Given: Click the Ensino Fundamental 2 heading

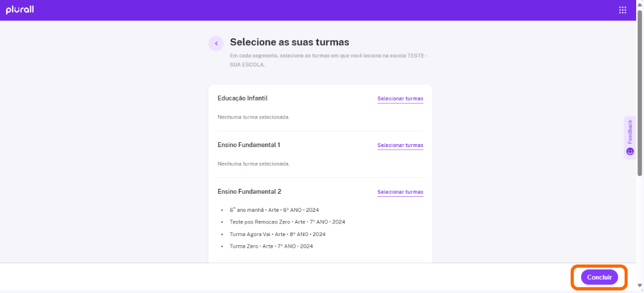Looking at the screenshot, I should tap(249, 191).
